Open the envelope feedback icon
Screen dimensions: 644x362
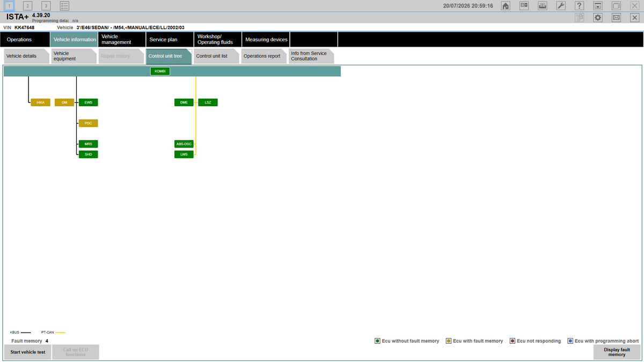pyautogui.click(x=616, y=18)
